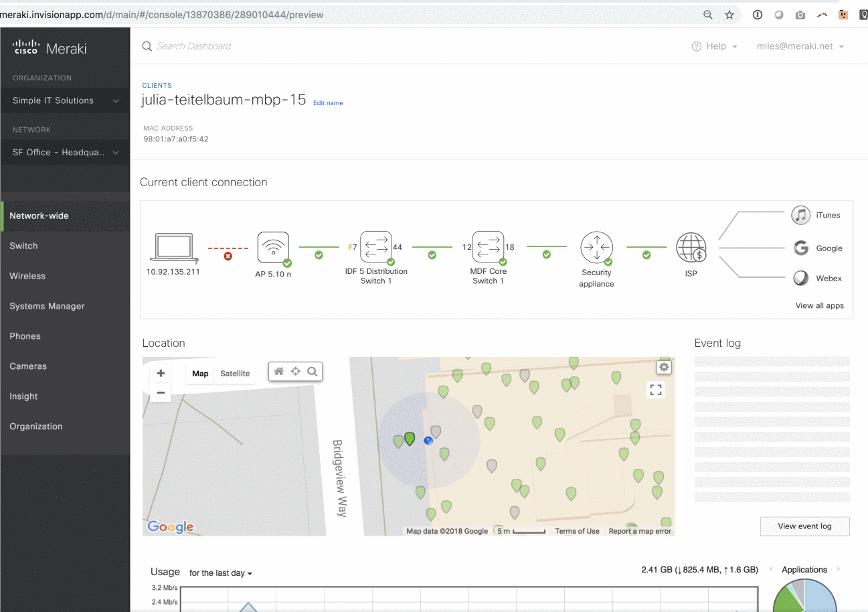Select the MDF Core Switch 1 icon
Viewport: 868px width, 612px height.
click(x=488, y=248)
